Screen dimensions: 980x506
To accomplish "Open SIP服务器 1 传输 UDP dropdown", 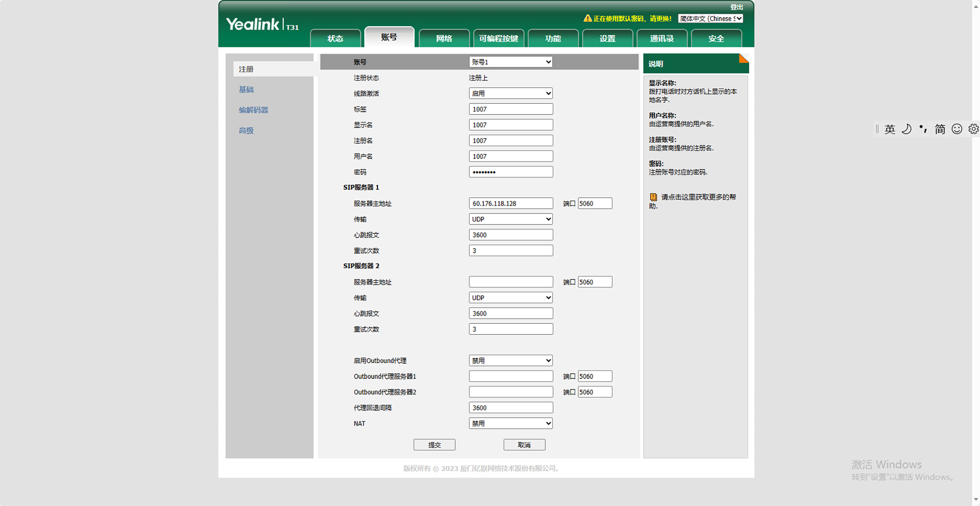I will 511,219.
